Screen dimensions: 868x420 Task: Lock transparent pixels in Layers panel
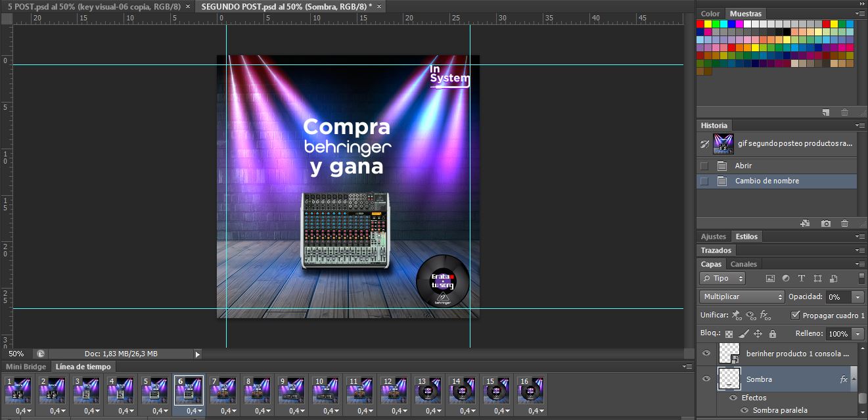[x=729, y=334]
